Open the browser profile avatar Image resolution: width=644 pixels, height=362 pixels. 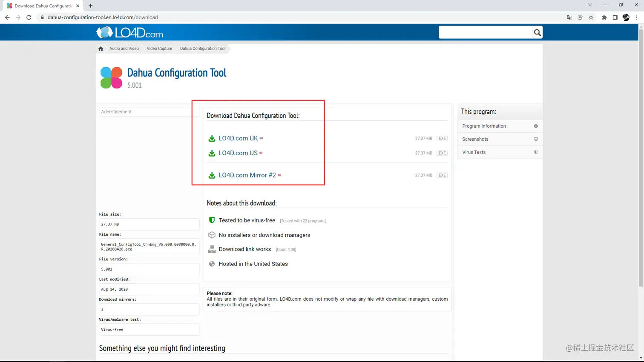626,17
